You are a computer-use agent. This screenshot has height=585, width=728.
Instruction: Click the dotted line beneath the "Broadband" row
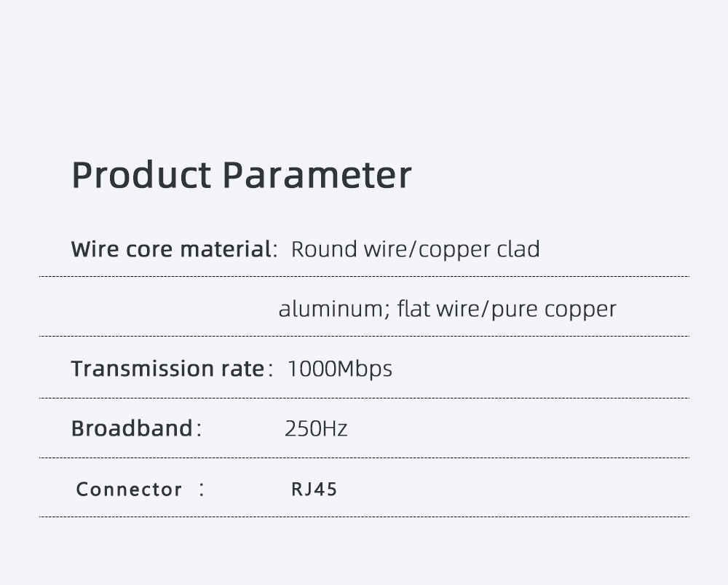pos(364,458)
